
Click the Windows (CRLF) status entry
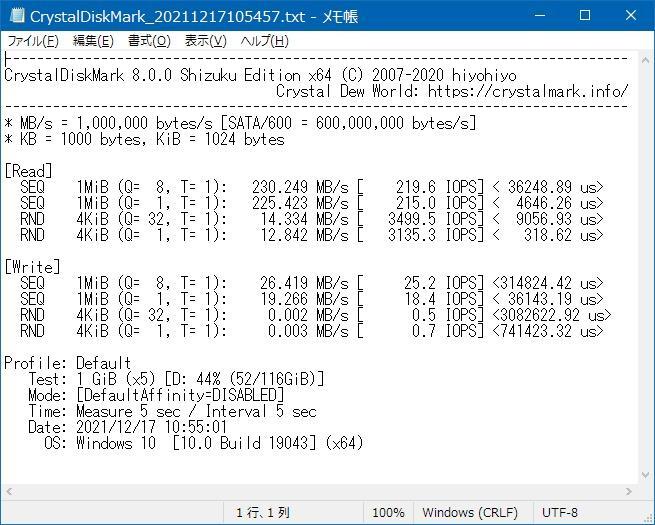[x=470, y=512]
